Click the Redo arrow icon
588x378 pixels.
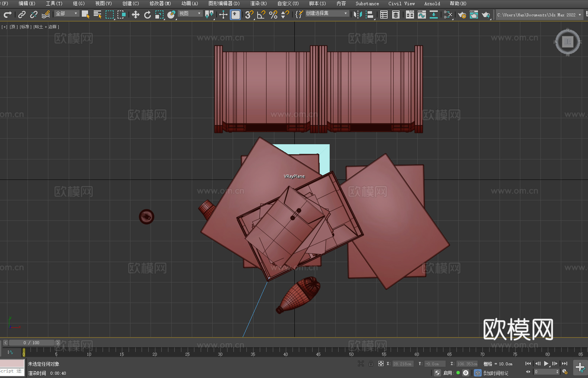coord(7,14)
